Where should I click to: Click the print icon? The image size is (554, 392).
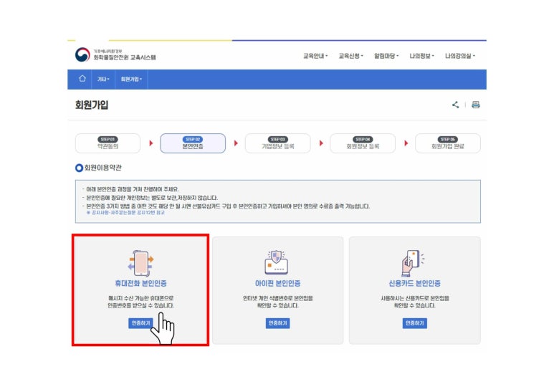[x=475, y=105]
